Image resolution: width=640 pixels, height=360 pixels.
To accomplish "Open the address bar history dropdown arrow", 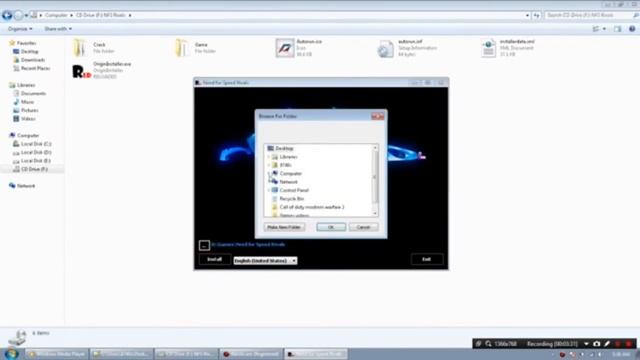I will tap(527, 16).
